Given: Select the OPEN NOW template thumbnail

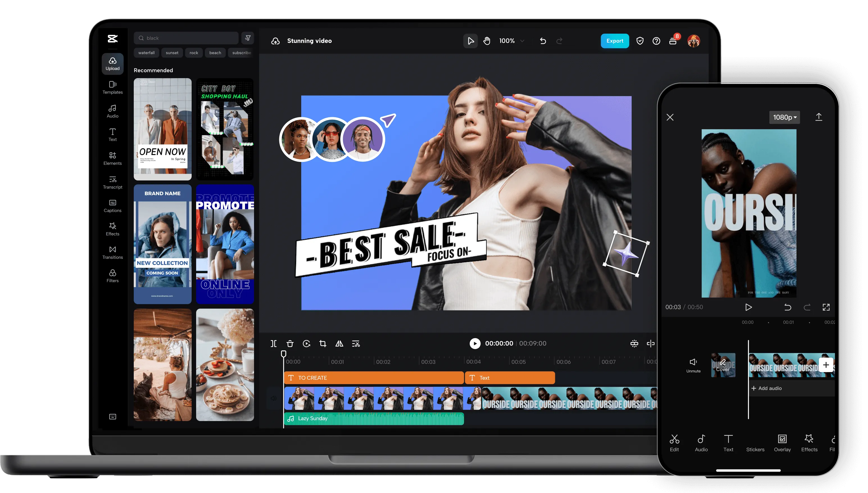Looking at the screenshot, I should pos(162,129).
